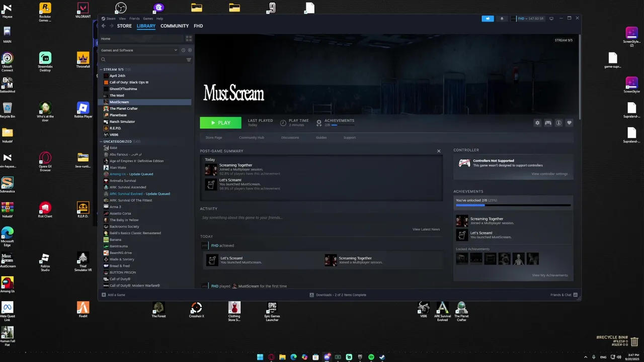
Task: Click the recent activity clock filter icon
Action: point(183,50)
